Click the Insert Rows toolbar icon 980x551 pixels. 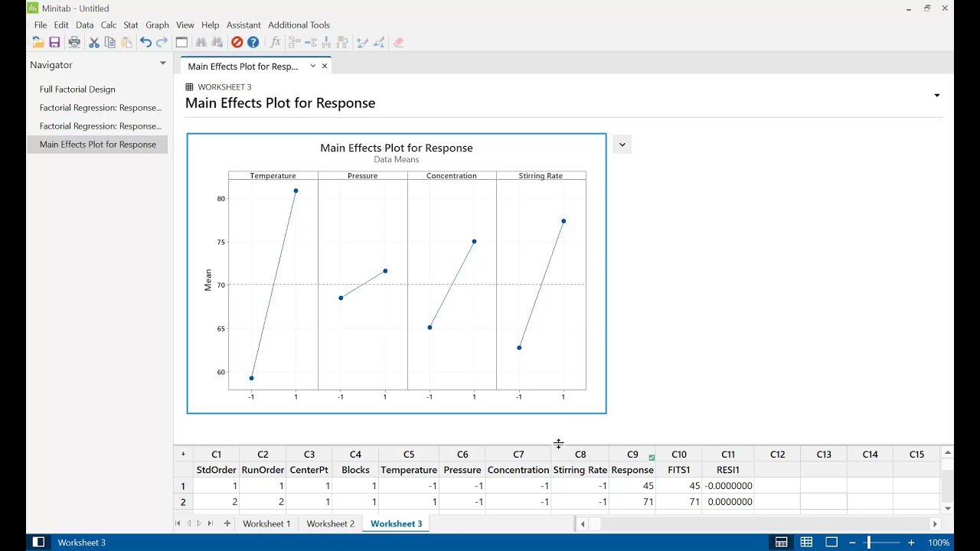click(x=311, y=43)
